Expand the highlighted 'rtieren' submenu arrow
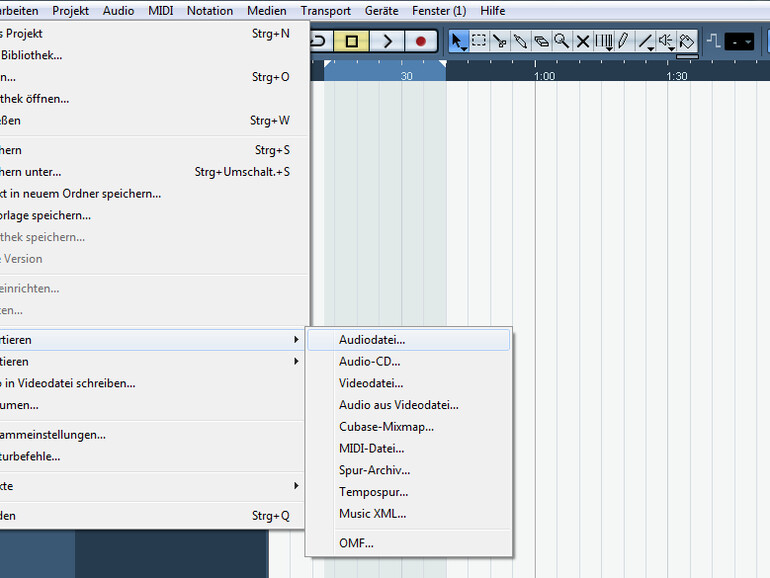770x578 pixels. click(296, 339)
